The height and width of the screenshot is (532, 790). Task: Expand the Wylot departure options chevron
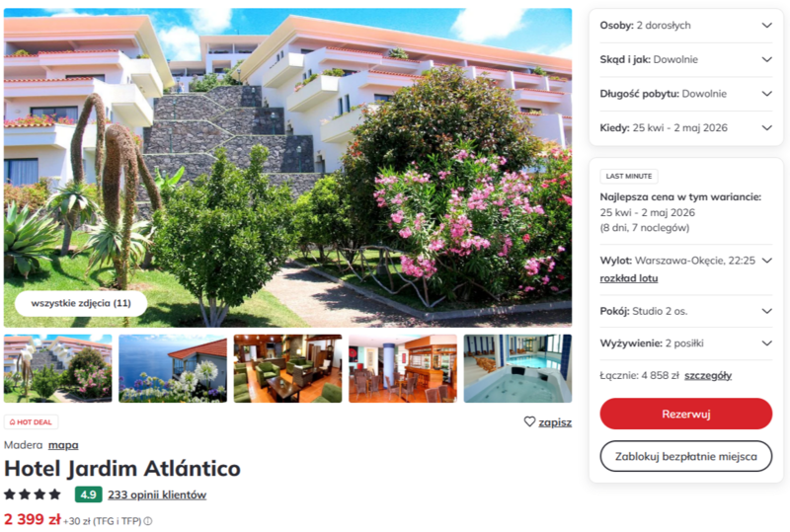pos(766,262)
